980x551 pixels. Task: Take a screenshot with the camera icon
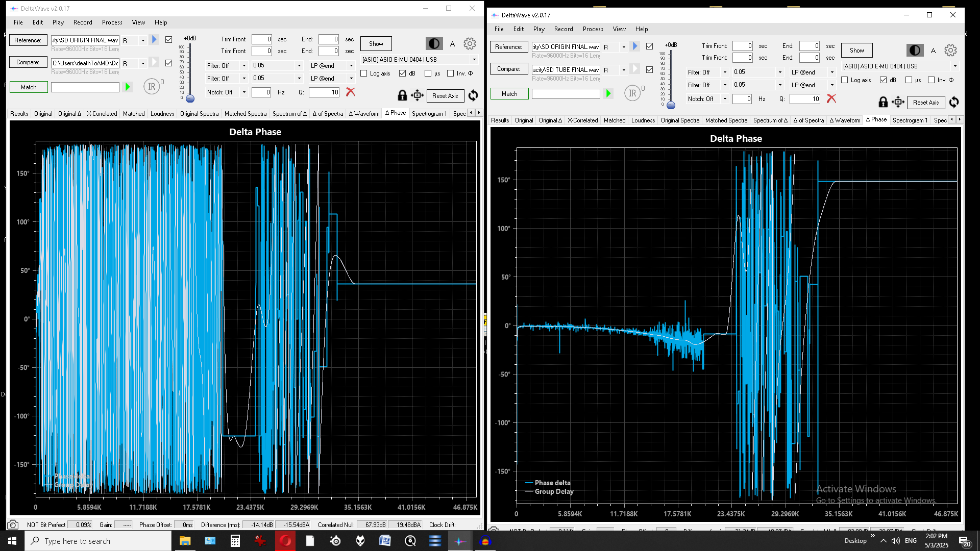[13, 524]
